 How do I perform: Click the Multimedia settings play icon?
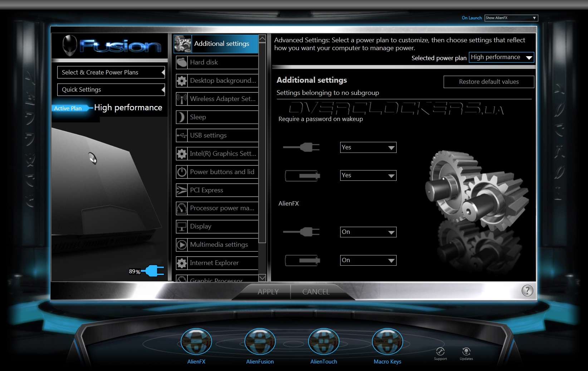[182, 245]
